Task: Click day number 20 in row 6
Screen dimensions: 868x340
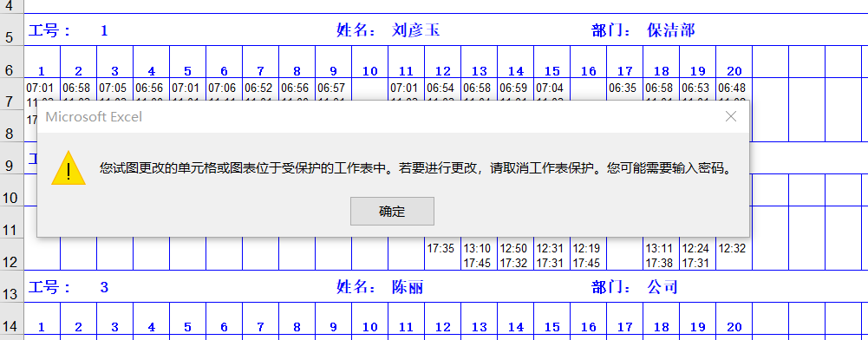Action: [x=734, y=71]
